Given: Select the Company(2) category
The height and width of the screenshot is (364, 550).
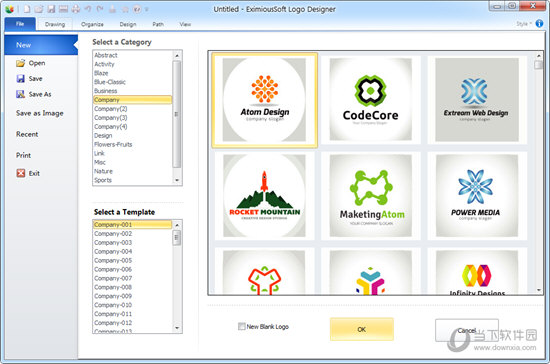Looking at the screenshot, I should click(133, 109).
